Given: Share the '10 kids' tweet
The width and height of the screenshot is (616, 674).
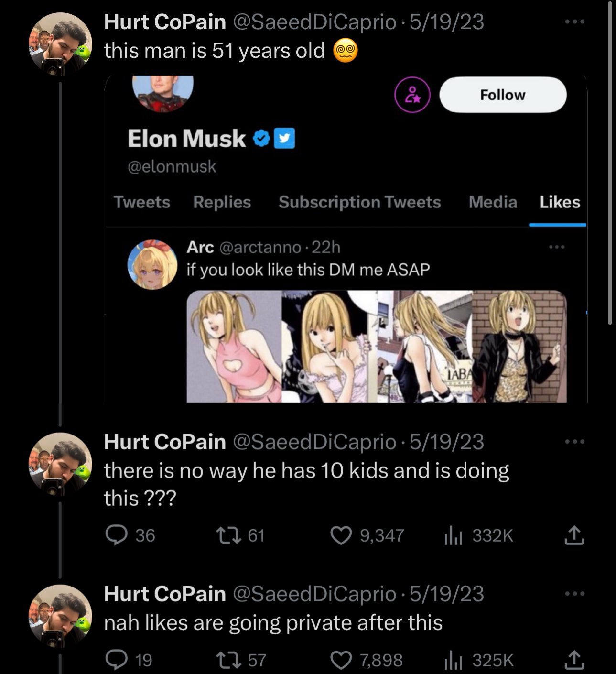Looking at the screenshot, I should tap(574, 535).
